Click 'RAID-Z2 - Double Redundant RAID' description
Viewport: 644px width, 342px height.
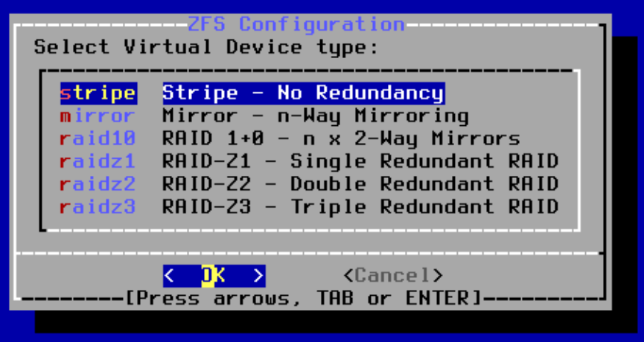[360, 183]
